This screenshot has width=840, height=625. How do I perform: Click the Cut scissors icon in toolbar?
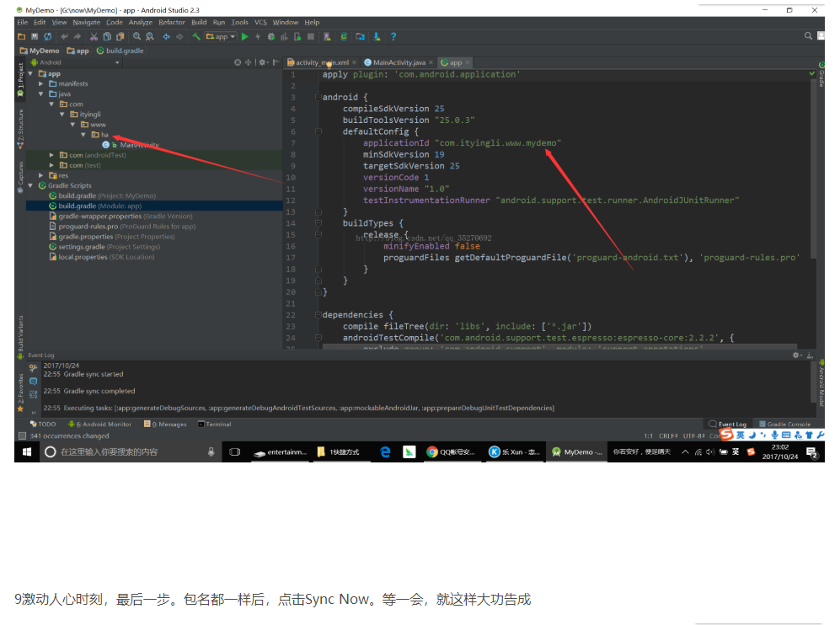coord(94,37)
